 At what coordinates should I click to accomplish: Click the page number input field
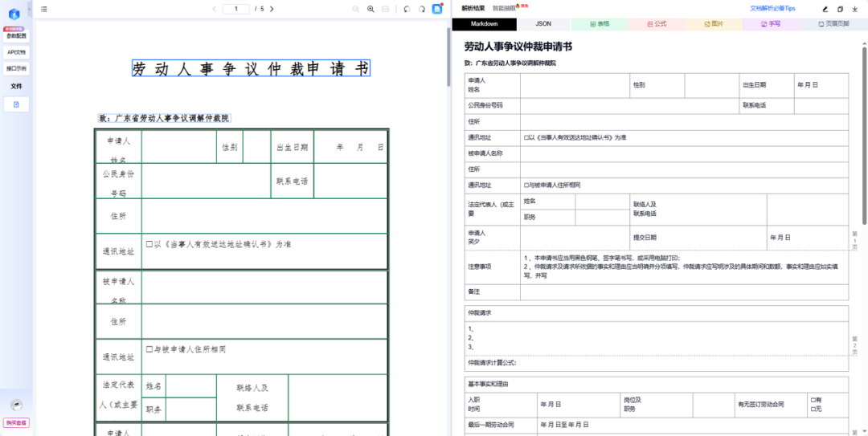235,9
